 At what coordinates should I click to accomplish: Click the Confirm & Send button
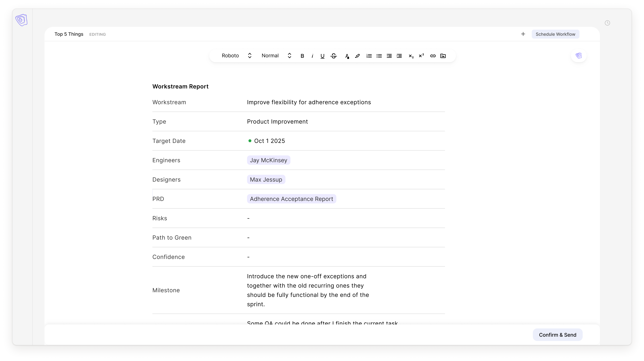coord(557,335)
